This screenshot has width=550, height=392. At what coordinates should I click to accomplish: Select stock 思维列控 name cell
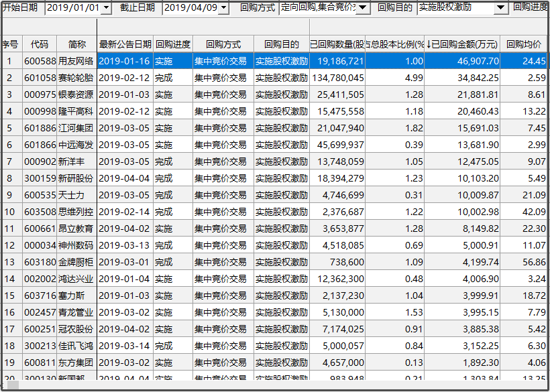(x=77, y=212)
